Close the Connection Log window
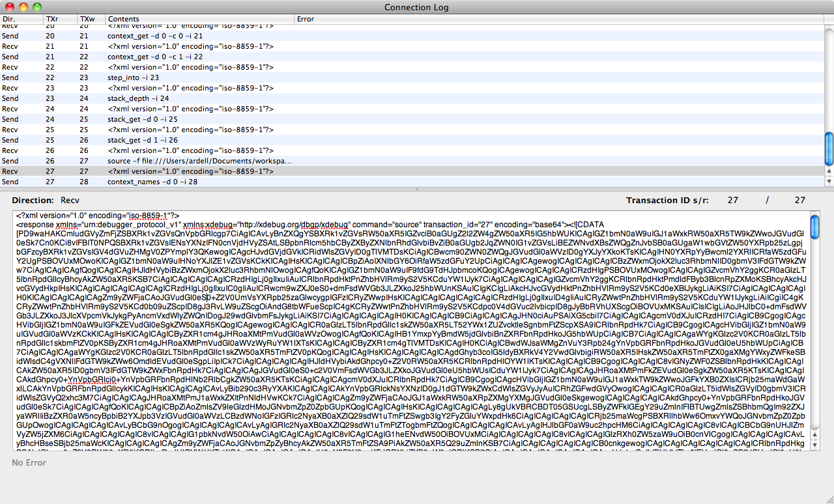Image resolution: width=834 pixels, height=504 pixels. 10,7
